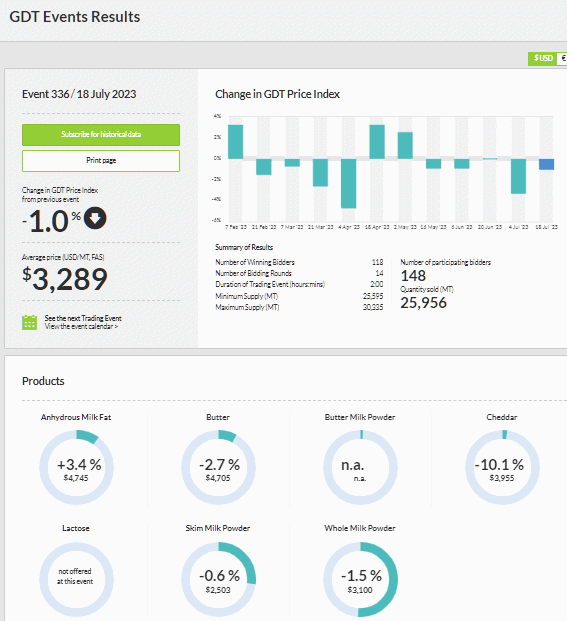Open the Butter product donut chart
Viewport: 567px width, 621px height.
pos(218,467)
